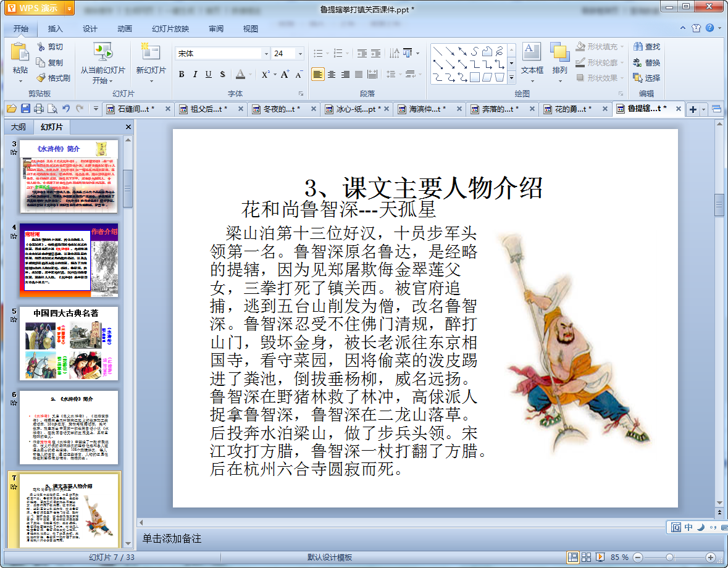This screenshot has height=568, width=728.
Task: Toggle align left paragraph button
Action: [x=317, y=74]
